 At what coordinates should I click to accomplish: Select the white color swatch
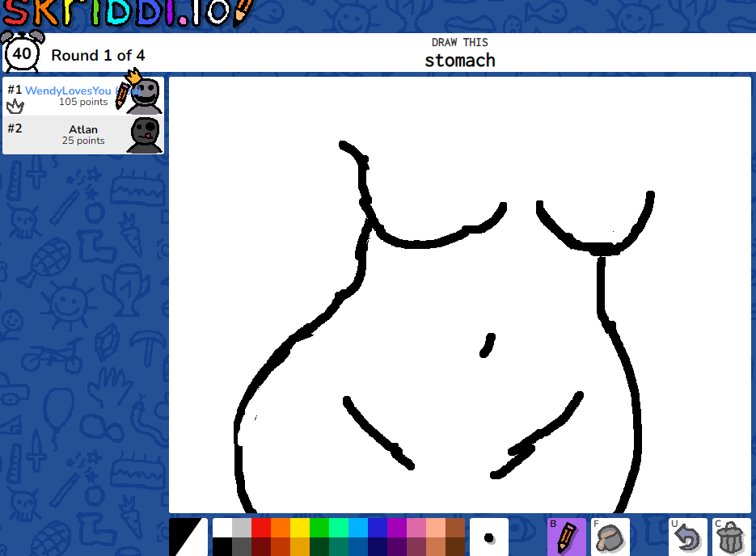222,528
